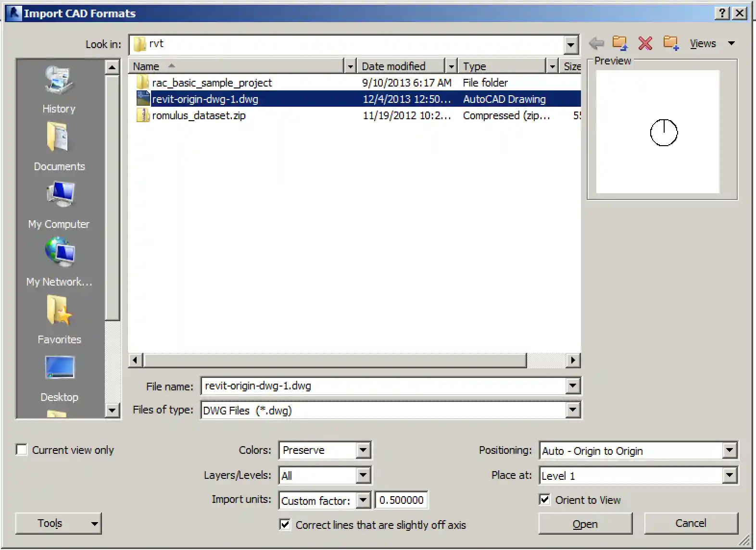This screenshot has width=756, height=550.
Task: Enable Current view only checkbox
Action: pos(22,450)
